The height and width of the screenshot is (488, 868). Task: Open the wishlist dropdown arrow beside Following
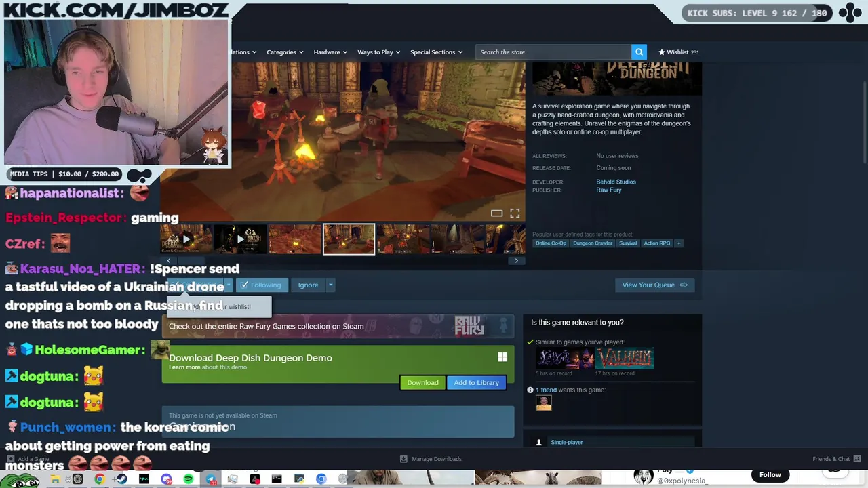pyautogui.click(x=229, y=285)
